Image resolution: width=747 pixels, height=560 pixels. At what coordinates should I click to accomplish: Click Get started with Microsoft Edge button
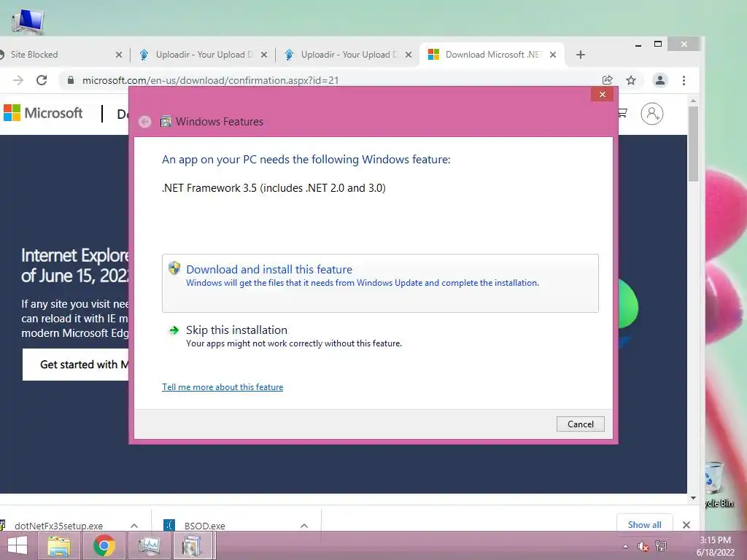pyautogui.click(x=75, y=365)
